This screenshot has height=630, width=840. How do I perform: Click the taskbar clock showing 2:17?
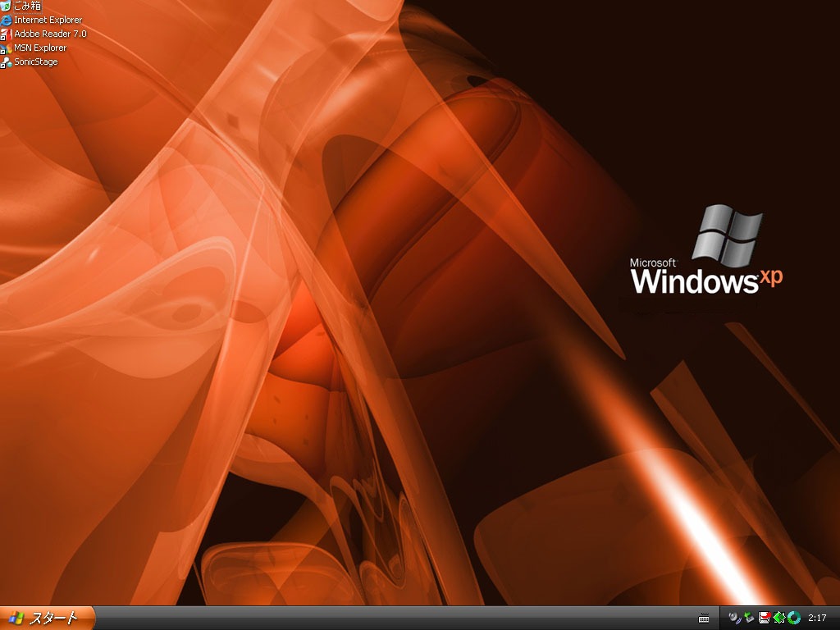(x=817, y=619)
